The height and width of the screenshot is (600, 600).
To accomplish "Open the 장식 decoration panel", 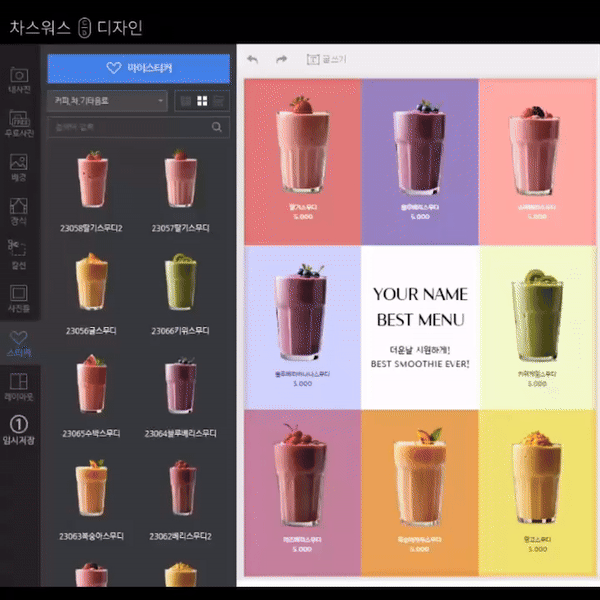I will click(19, 212).
